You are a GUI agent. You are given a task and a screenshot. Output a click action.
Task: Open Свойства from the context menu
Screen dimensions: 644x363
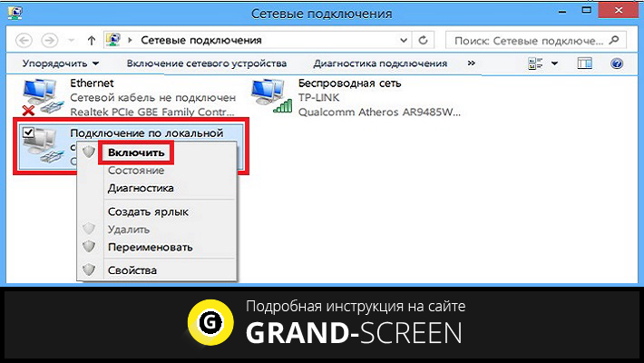[132, 270]
